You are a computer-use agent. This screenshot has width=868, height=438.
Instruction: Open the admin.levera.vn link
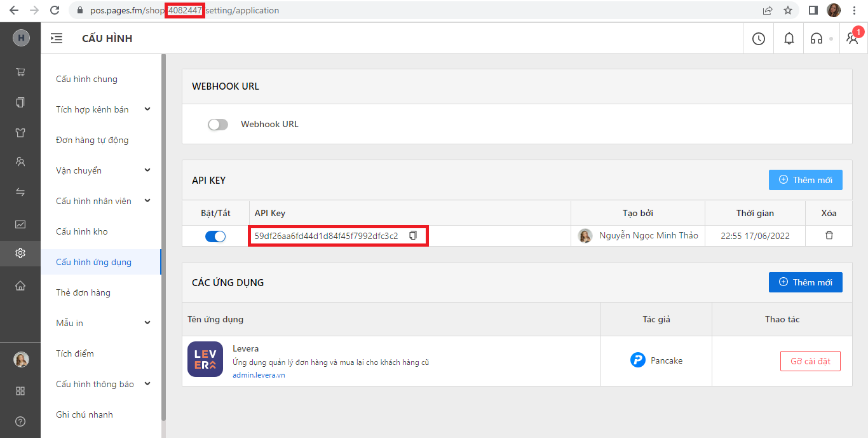(259, 375)
